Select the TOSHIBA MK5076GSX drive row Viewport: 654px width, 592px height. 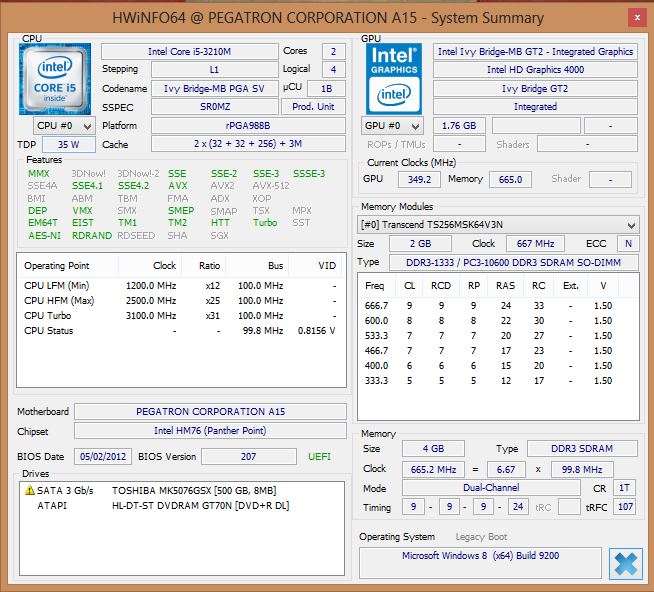[x=182, y=490]
